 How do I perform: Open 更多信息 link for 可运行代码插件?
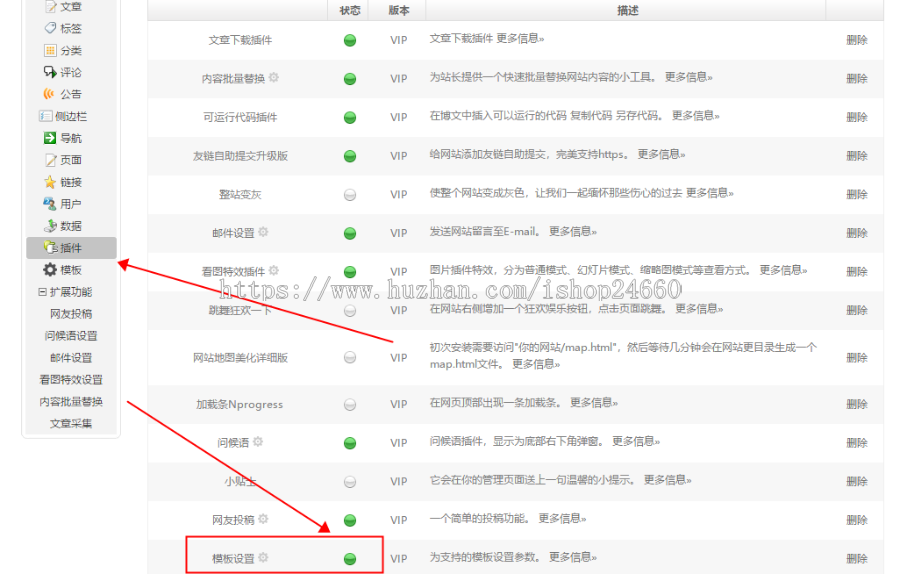[x=696, y=115]
